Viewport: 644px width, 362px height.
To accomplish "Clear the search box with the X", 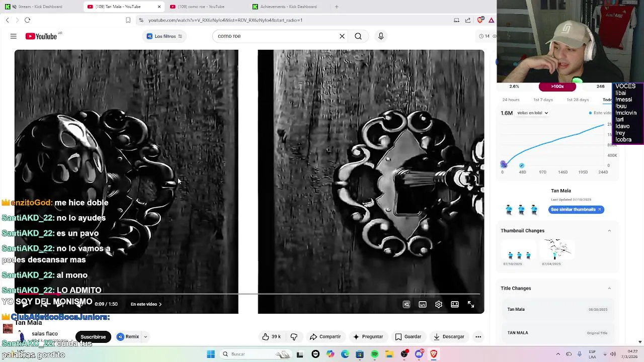I will (x=342, y=36).
